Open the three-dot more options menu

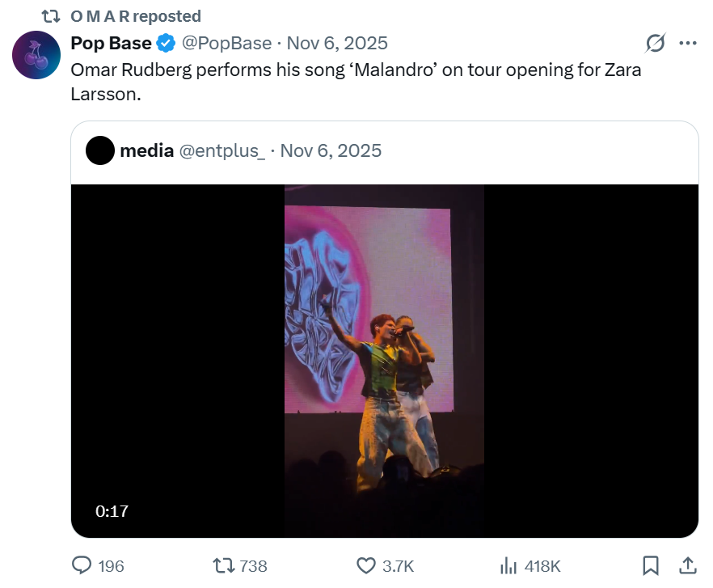[x=688, y=43]
